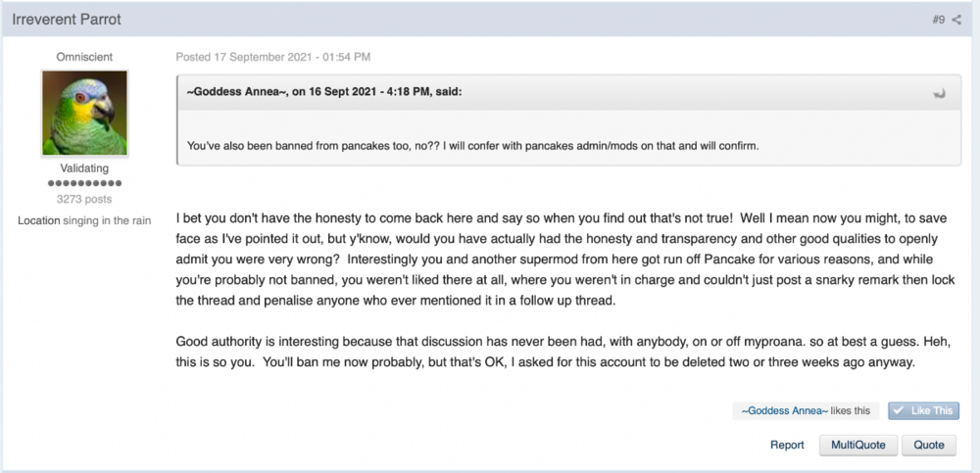
Task: Click the quoted pancakes ban message text
Action: point(472,146)
